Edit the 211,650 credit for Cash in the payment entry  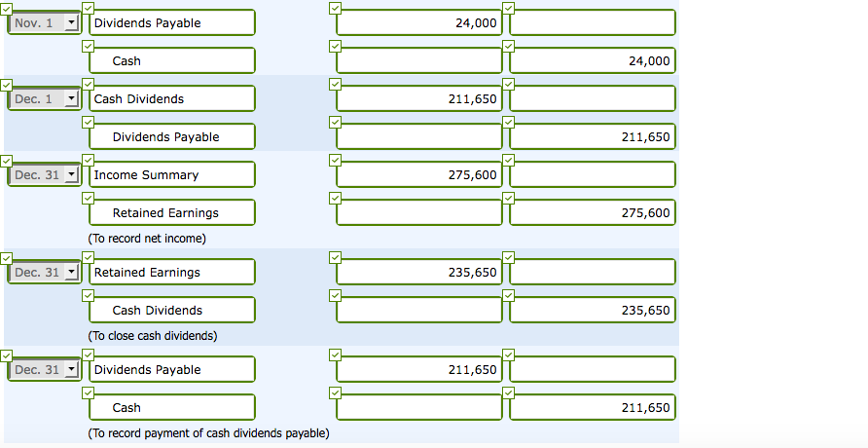593,407
